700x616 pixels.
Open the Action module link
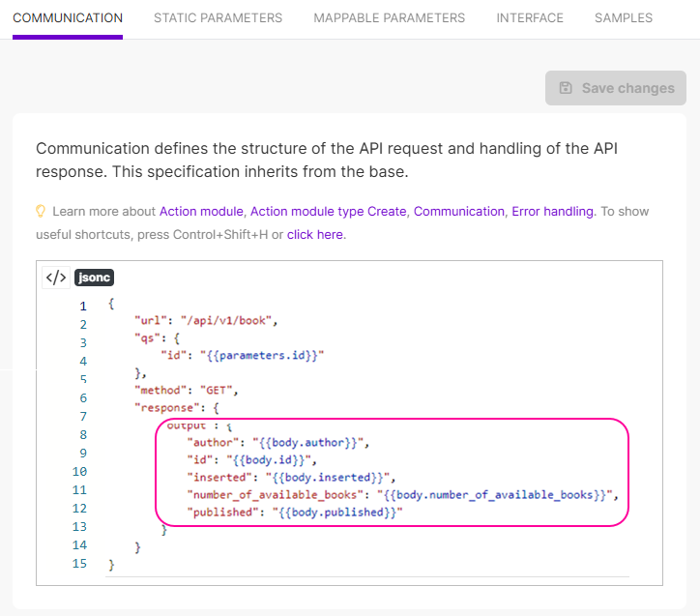point(201,211)
